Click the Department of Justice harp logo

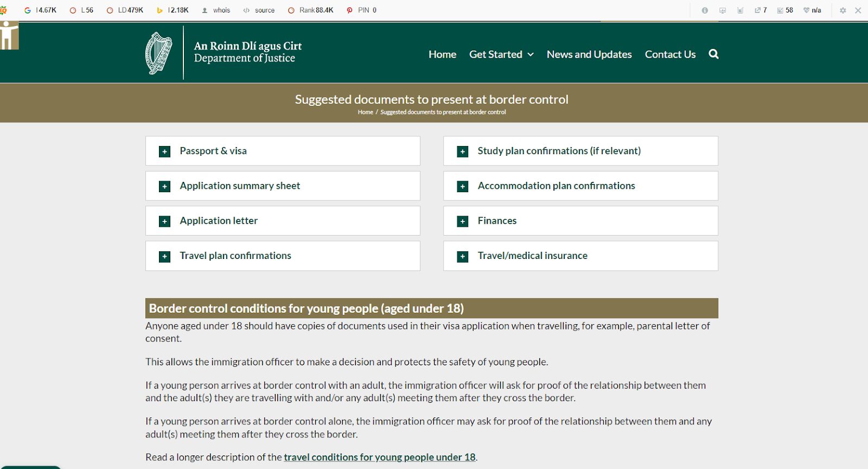(158, 53)
